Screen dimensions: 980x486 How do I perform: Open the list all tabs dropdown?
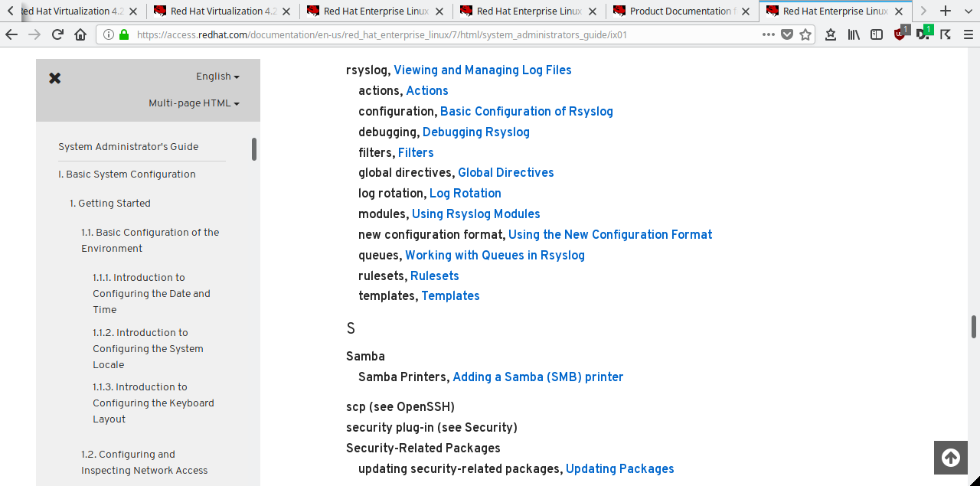967,11
